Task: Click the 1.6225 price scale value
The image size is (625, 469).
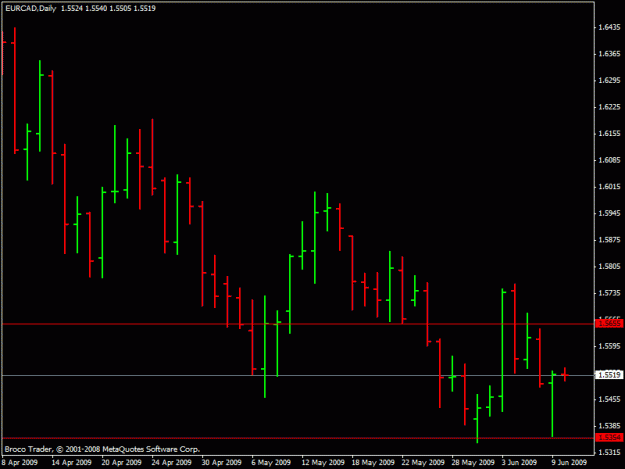Action: coord(609,107)
